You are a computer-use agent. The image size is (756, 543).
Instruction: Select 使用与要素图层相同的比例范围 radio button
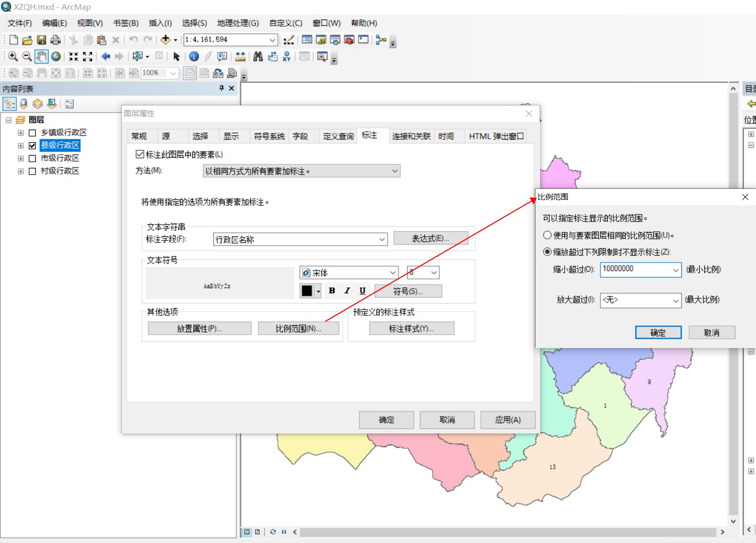(547, 235)
